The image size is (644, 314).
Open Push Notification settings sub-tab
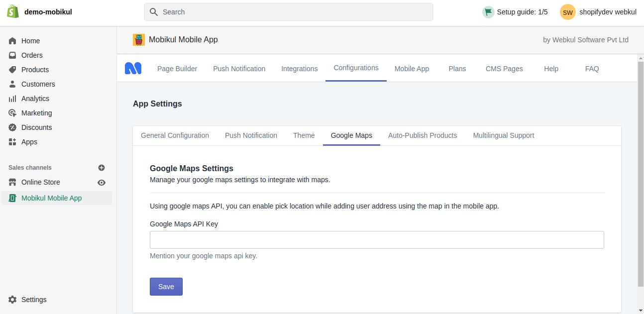[x=251, y=135]
